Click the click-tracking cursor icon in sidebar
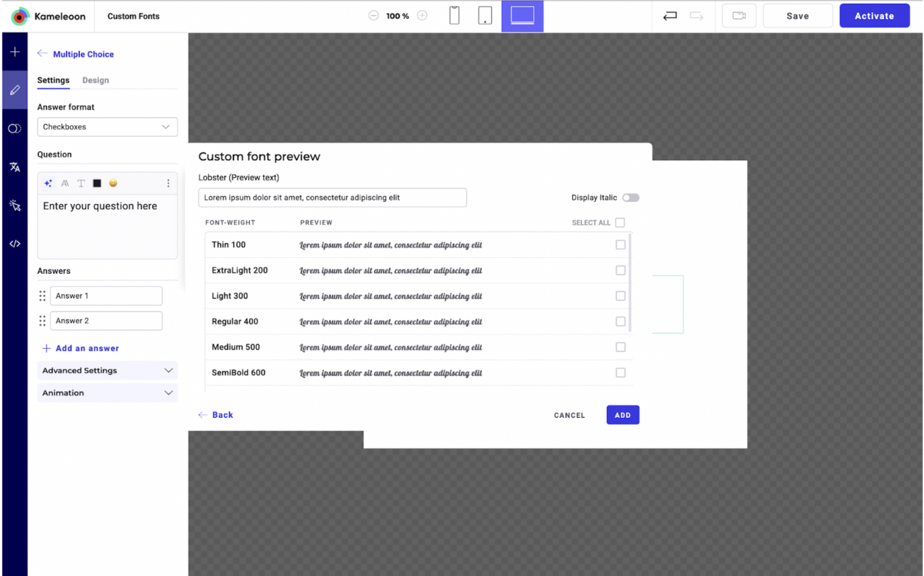This screenshot has height=576, width=924. 15,206
